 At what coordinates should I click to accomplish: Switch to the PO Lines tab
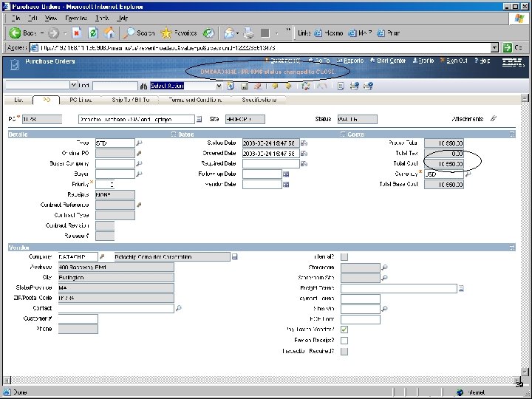click(81, 100)
